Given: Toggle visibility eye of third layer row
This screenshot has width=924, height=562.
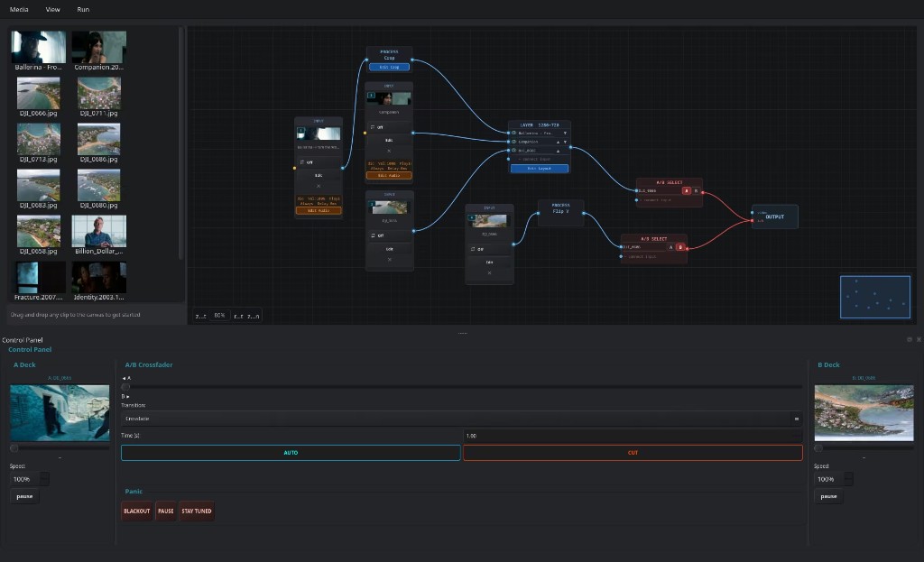Looking at the screenshot, I should [513, 151].
